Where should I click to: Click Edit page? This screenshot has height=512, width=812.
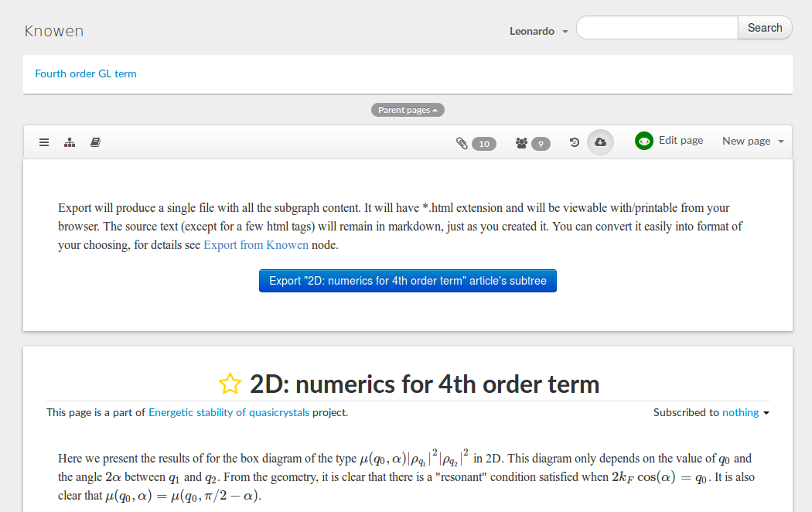681,141
